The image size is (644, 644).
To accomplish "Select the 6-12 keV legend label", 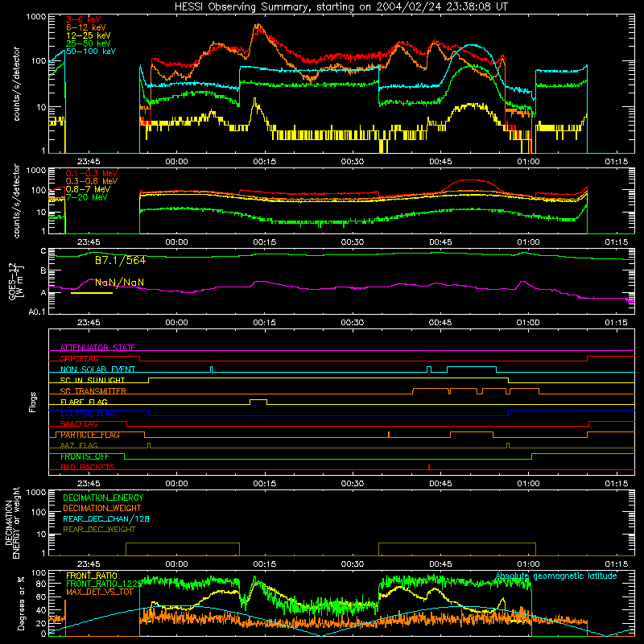I will coord(86,27).
